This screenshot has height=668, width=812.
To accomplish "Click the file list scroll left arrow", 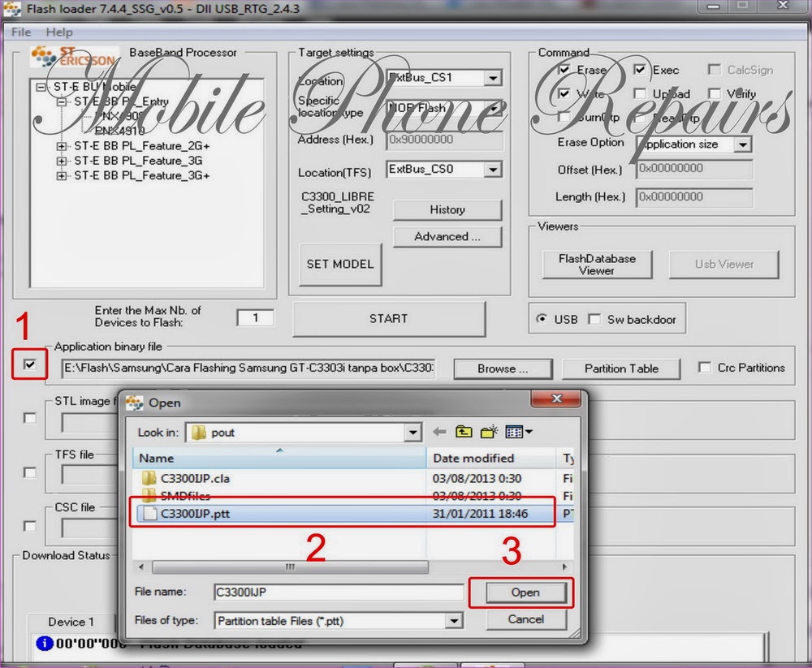I will pyautogui.click(x=141, y=567).
